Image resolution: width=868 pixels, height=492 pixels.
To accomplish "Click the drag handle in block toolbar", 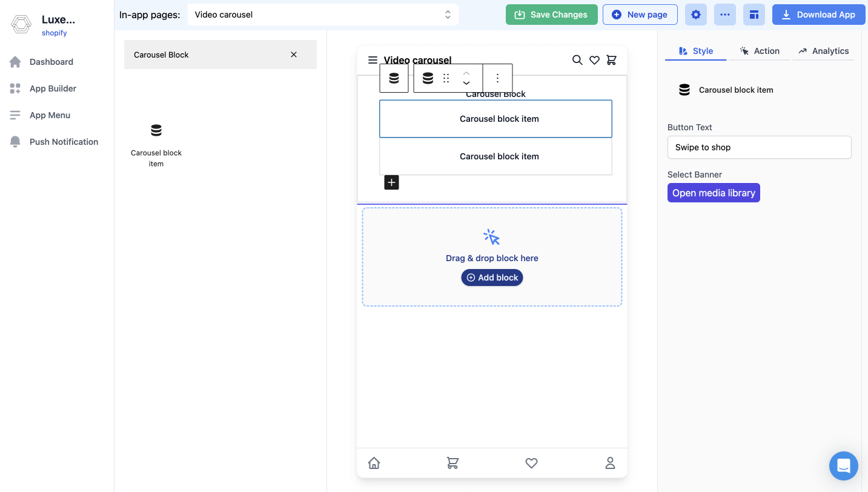I will tap(446, 78).
